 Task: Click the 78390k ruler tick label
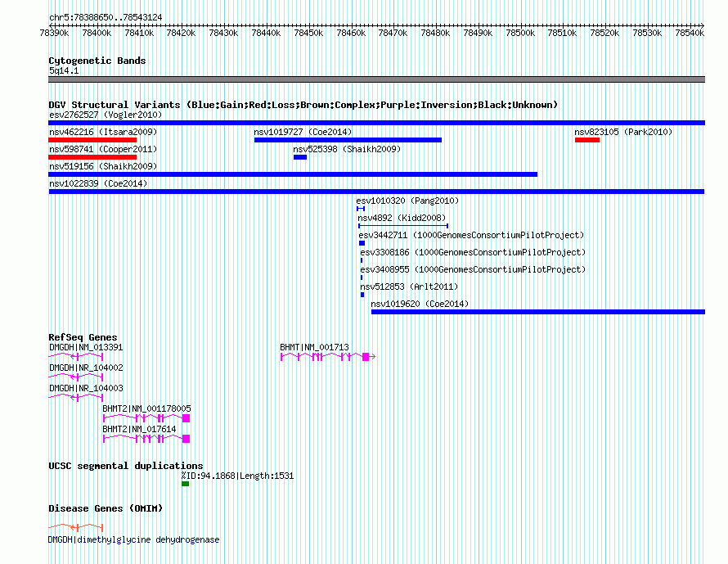54,33
